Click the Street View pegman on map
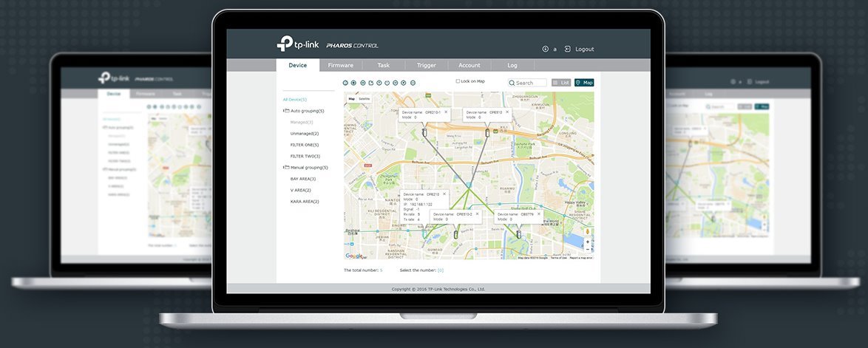Screen dimensions: 868x348 tap(588, 231)
